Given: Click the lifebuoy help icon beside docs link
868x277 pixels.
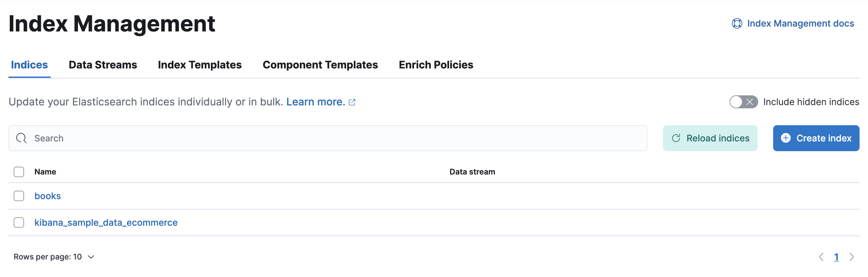Looking at the screenshot, I should pyautogui.click(x=736, y=24).
